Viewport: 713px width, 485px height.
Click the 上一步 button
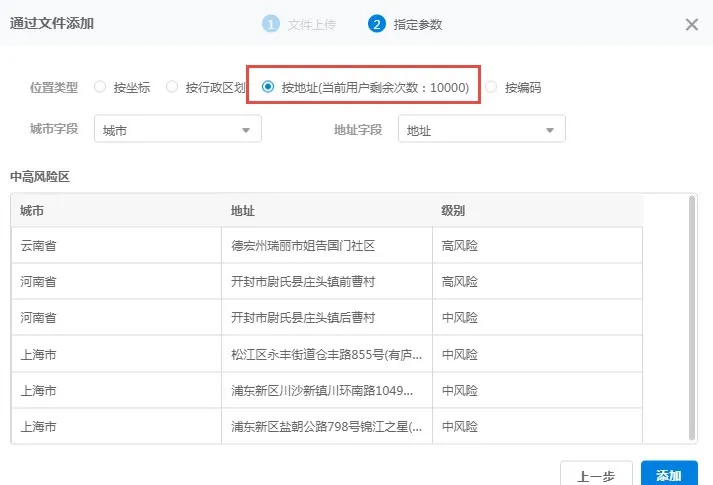[x=595, y=475]
